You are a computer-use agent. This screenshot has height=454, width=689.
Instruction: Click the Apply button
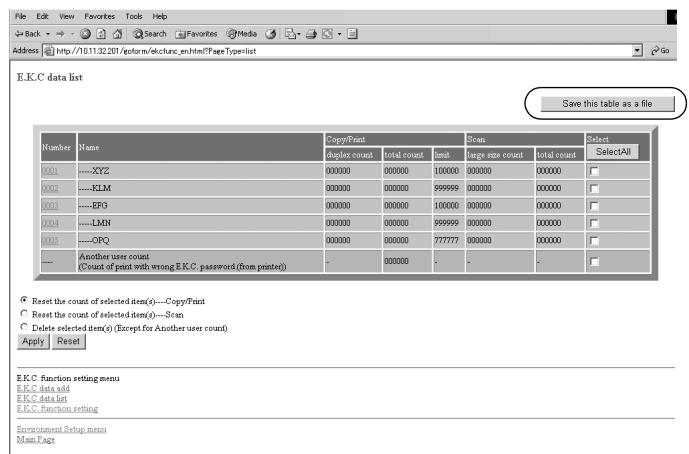(x=33, y=341)
